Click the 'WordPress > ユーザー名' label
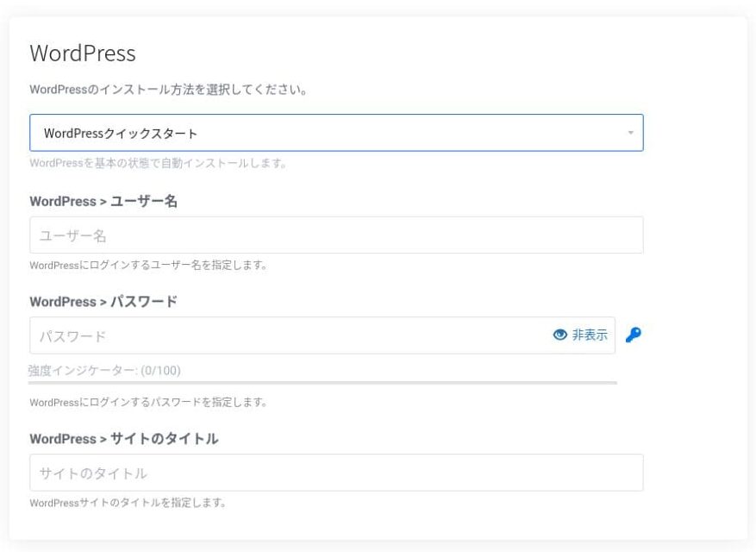 tap(103, 201)
